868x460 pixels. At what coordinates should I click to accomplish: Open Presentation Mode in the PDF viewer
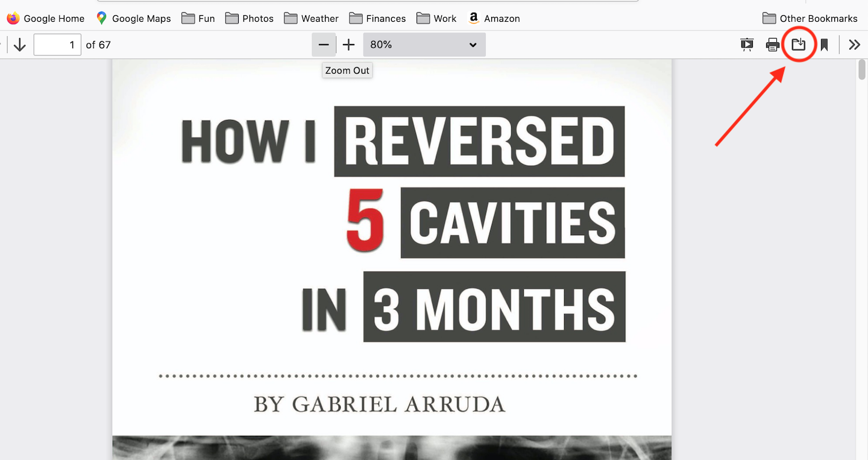pyautogui.click(x=746, y=44)
